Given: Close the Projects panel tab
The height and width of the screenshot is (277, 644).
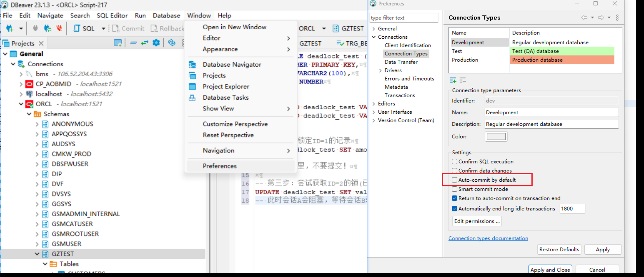Looking at the screenshot, I should pos(41,43).
